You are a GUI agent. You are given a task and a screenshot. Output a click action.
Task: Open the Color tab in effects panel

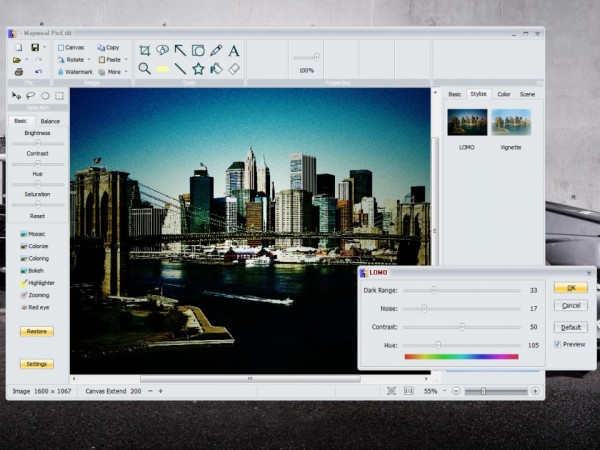click(503, 94)
